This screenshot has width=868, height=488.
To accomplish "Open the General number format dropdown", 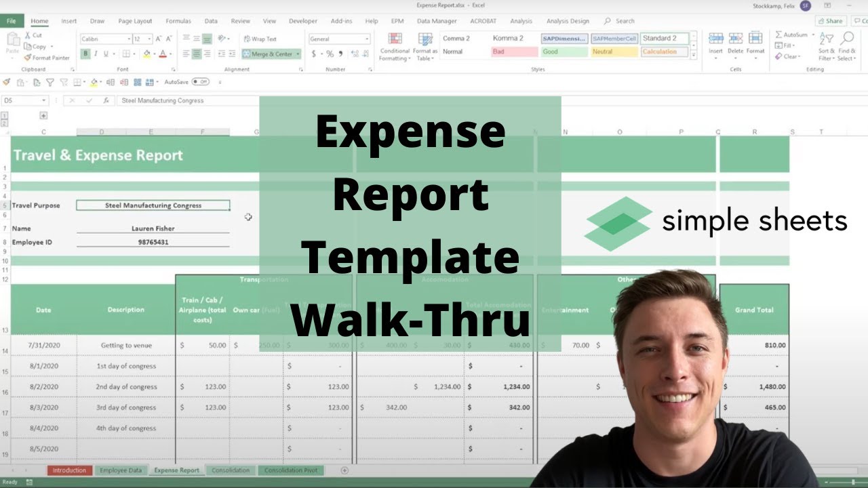I will 367,39.
